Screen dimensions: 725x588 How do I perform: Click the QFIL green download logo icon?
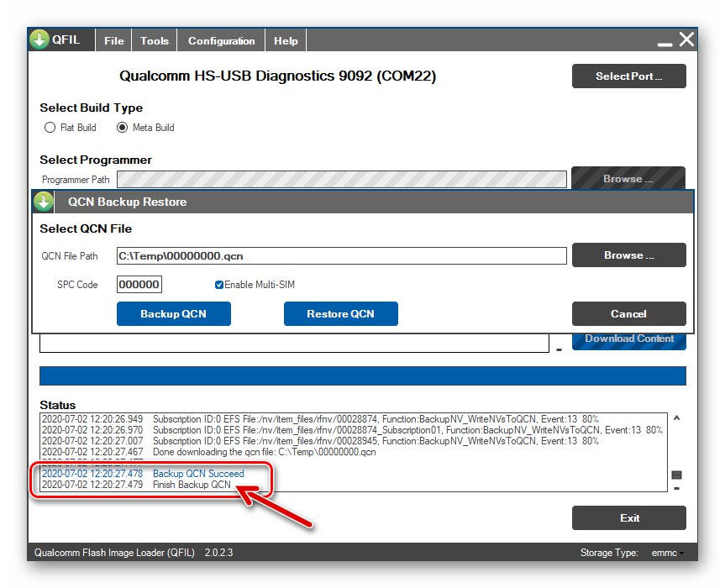(39, 39)
